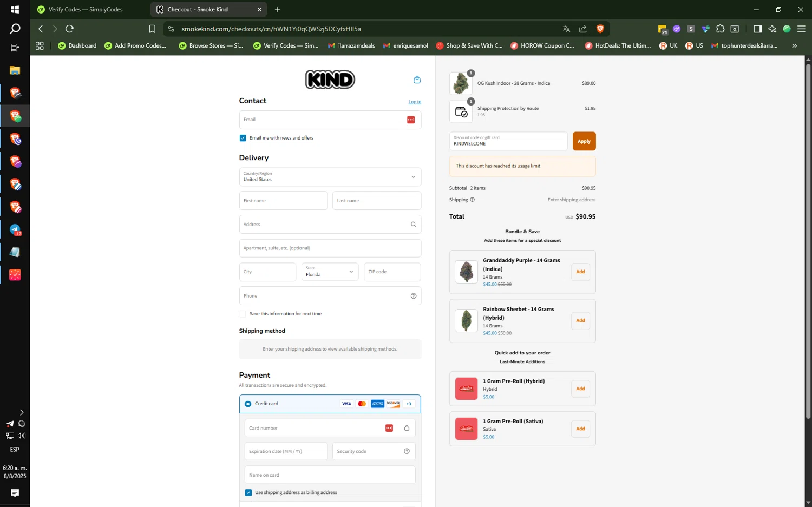Click the Brave Shields lion icon
This screenshot has width=812, height=507.
(x=600, y=29)
